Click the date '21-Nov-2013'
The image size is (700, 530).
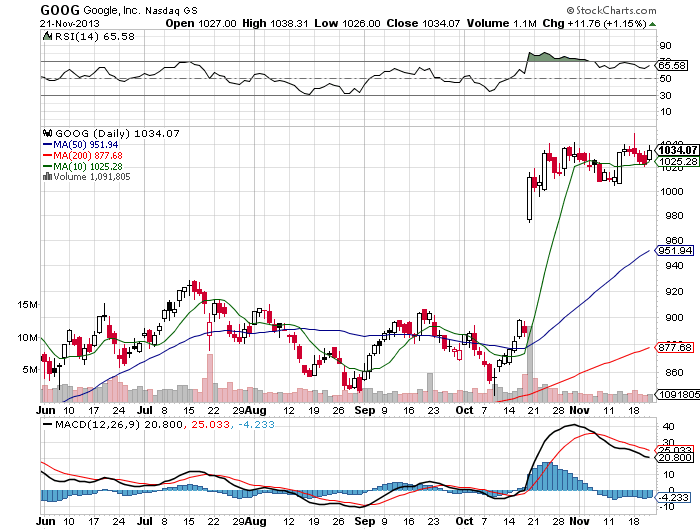(x=70, y=24)
